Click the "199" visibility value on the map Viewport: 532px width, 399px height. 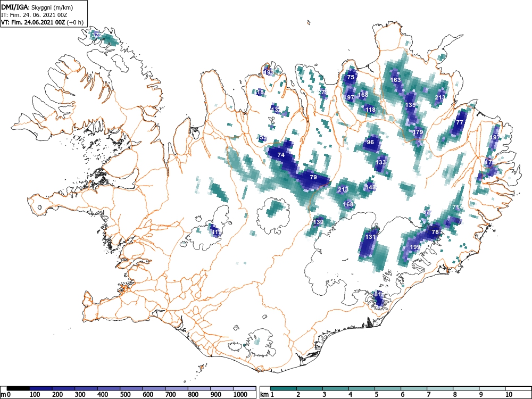click(415, 247)
